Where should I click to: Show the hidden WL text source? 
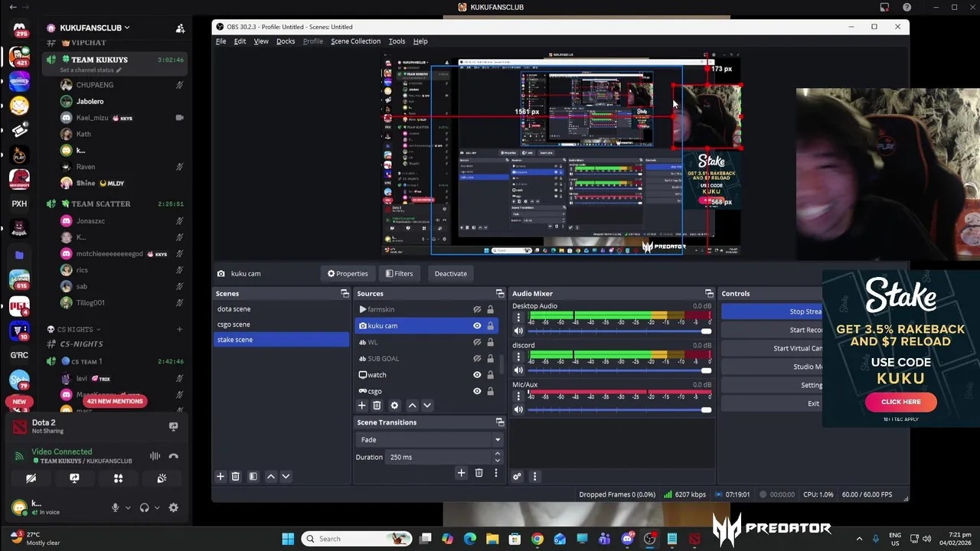coord(477,342)
